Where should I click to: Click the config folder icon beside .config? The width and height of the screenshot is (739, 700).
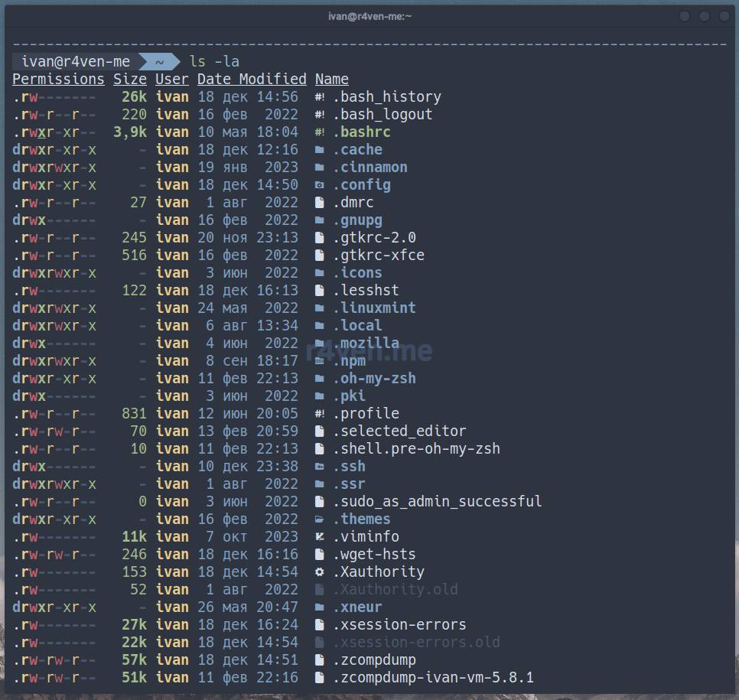(x=320, y=185)
